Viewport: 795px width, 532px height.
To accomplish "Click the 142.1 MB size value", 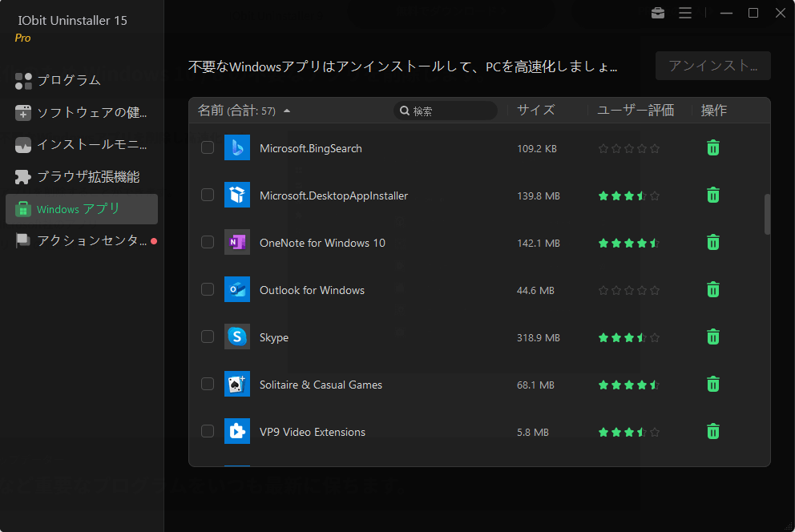I will pos(539,244).
